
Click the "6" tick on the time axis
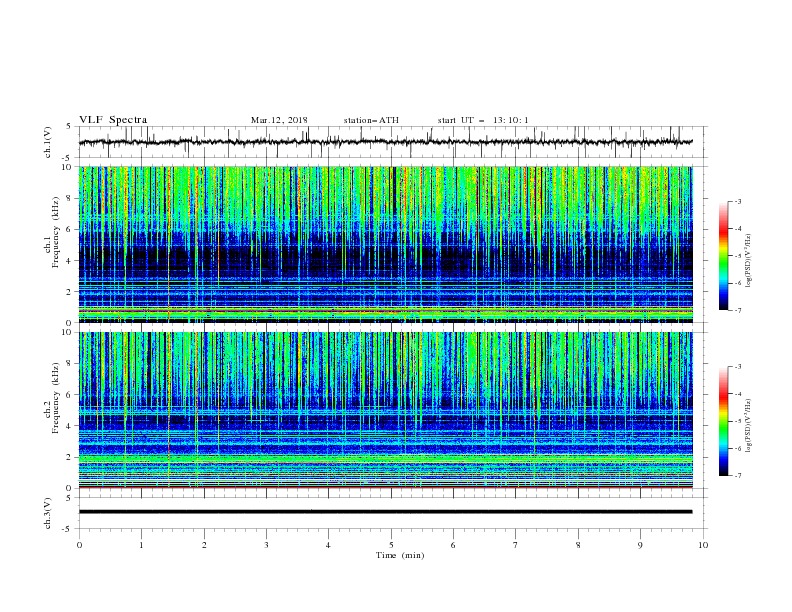click(453, 545)
